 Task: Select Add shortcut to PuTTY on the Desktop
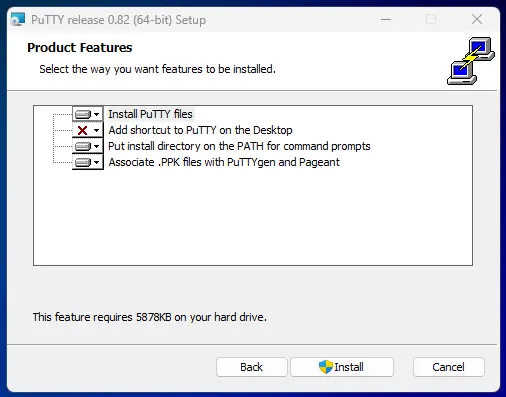point(200,130)
